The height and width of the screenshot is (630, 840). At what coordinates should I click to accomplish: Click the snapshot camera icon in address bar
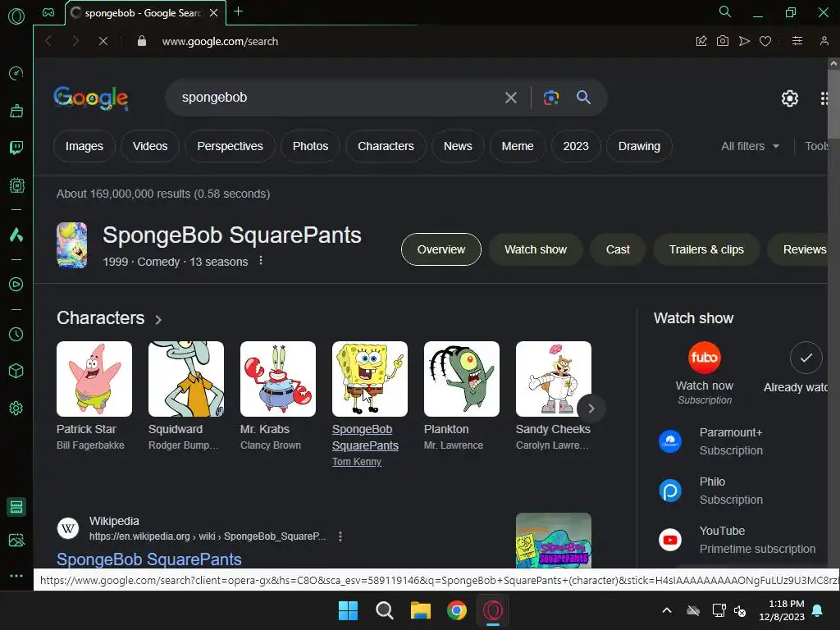coord(722,41)
